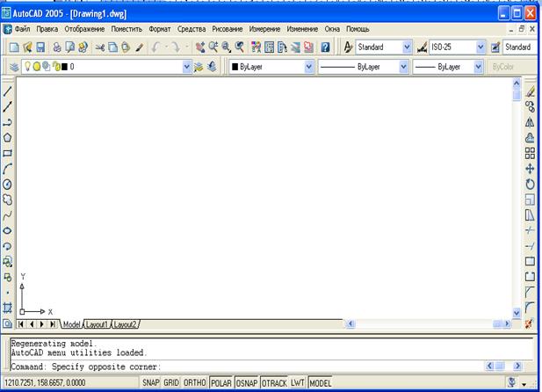Select the Ellipse tool
Viewport: 542px width, 392px height.
(7, 230)
